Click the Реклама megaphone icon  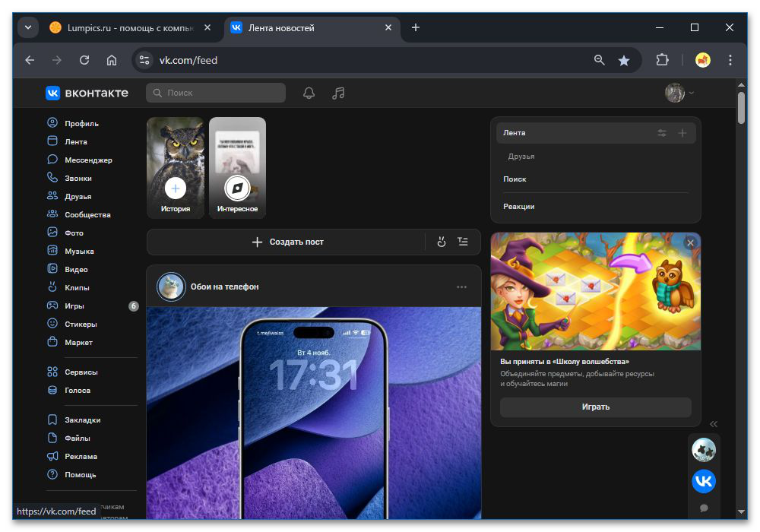(x=52, y=456)
